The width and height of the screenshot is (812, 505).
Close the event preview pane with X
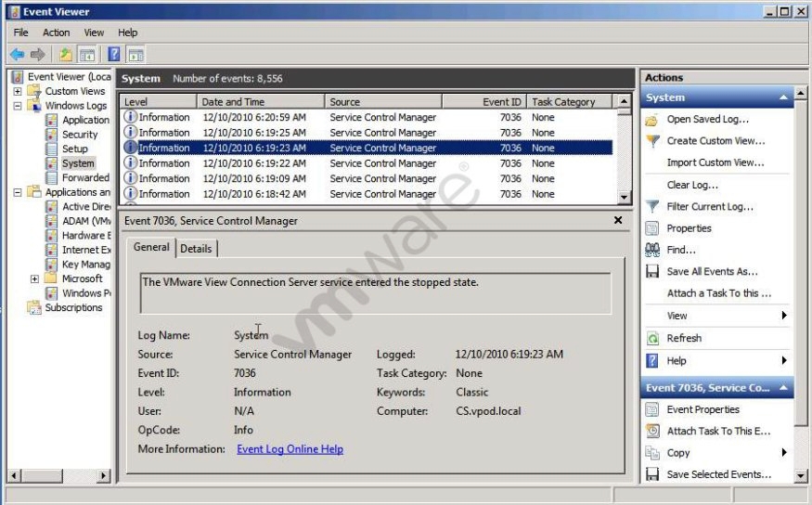pos(618,220)
